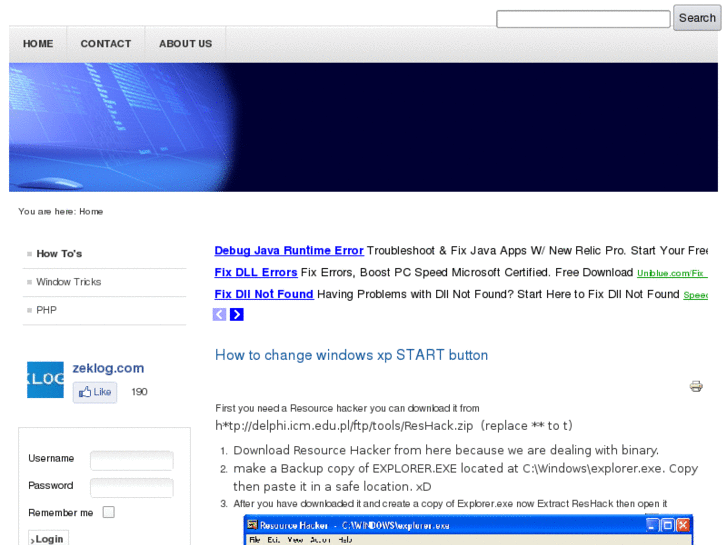Open the article title about START button

coord(351,355)
